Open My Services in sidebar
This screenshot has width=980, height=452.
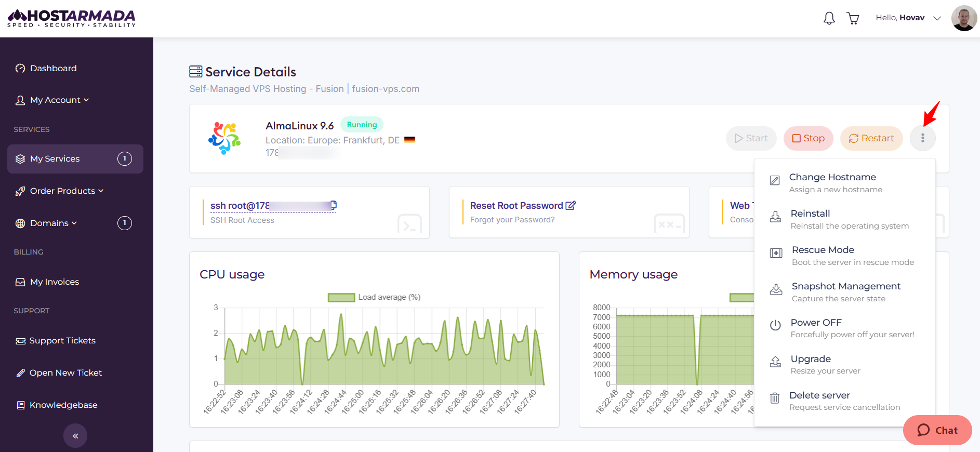click(75, 158)
